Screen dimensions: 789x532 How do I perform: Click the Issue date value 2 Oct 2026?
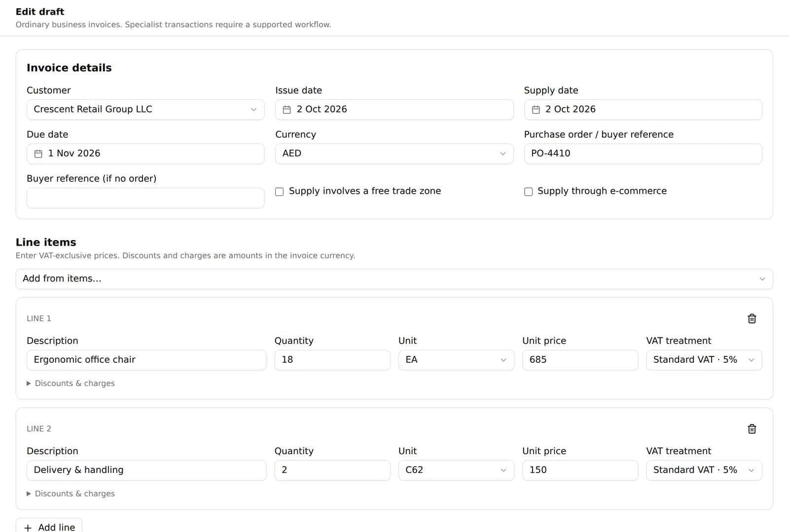322,109
